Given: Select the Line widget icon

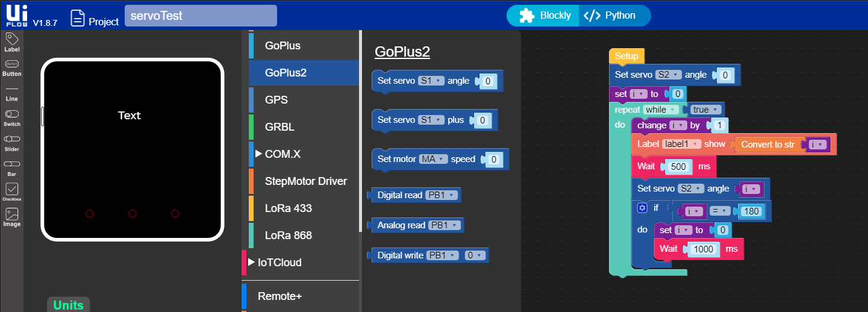Looking at the screenshot, I should tap(12, 89).
